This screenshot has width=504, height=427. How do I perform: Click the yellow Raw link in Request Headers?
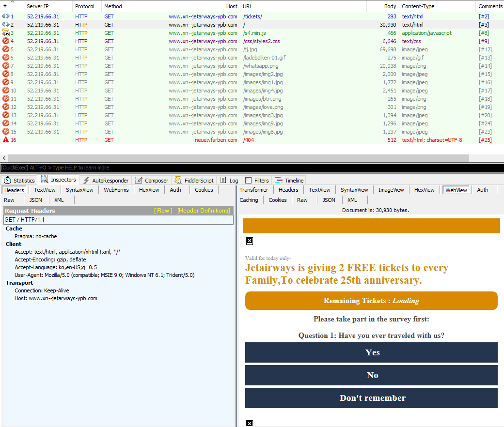[x=163, y=211]
